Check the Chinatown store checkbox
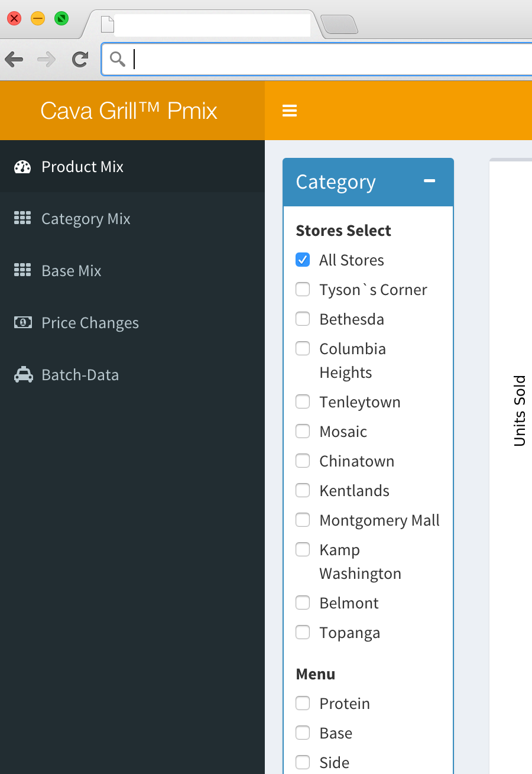The width and height of the screenshot is (532, 774). tap(303, 461)
